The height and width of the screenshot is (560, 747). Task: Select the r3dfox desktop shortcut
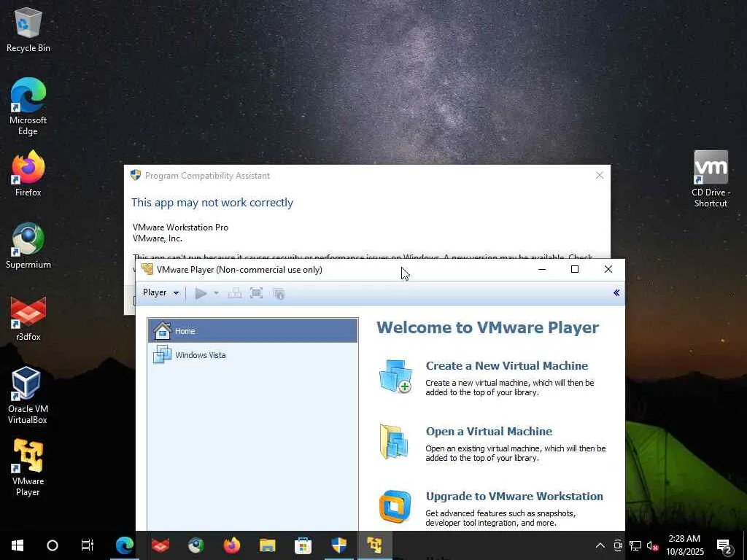pos(28,318)
